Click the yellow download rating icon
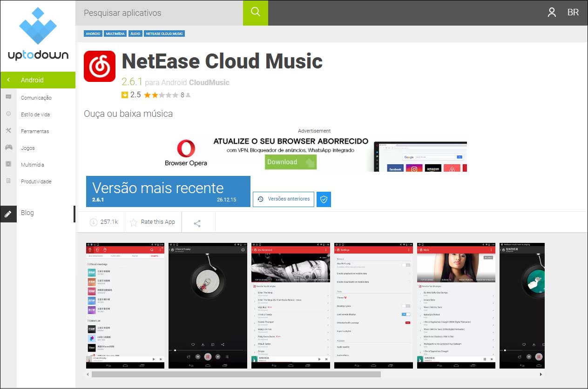Screen dimensions: 588x389 pos(125,95)
